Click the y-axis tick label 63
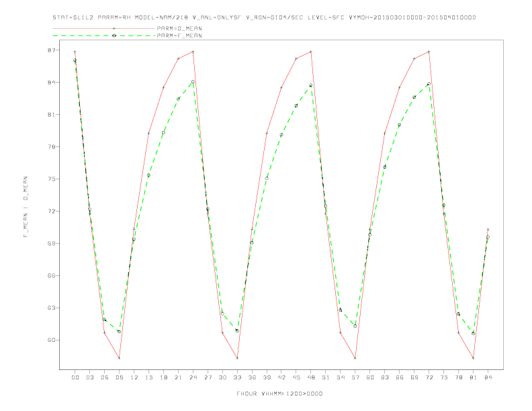The height and width of the screenshot is (411, 532). tap(51, 308)
